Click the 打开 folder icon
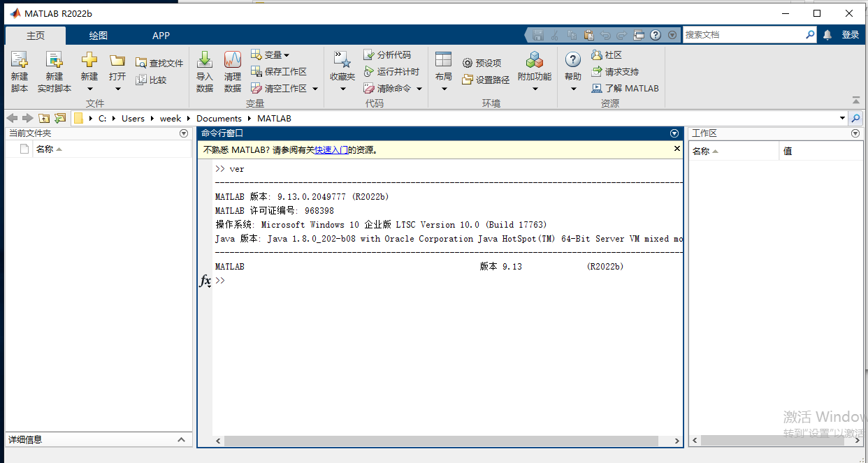Image resolution: width=868 pixels, height=463 pixels. (117, 60)
